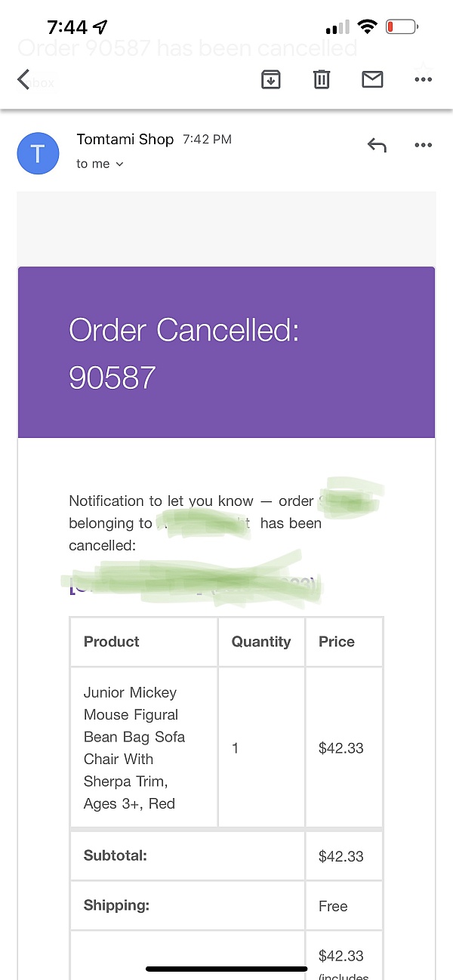Image resolution: width=453 pixels, height=980 pixels.
Task: Tap the Free shipping value
Action: [x=333, y=906]
